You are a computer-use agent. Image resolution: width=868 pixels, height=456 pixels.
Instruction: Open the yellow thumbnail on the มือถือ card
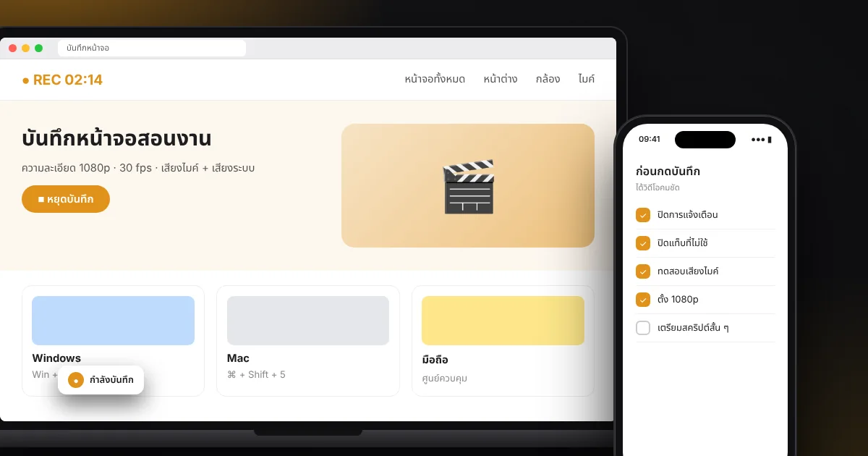click(503, 321)
